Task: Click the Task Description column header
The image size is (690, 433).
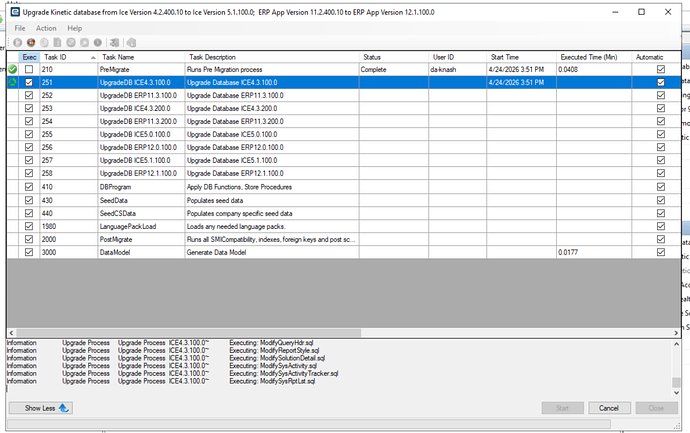Action: coord(272,57)
